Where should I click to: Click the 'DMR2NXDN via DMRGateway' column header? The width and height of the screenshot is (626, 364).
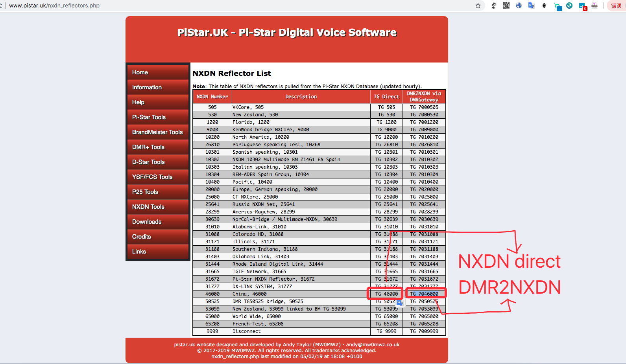click(424, 97)
